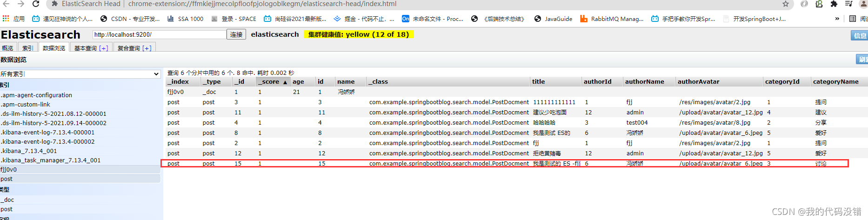Open the 基本查询 tab
Image resolution: width=868 pixels, height=220 pixels.
tap(86, 48)
